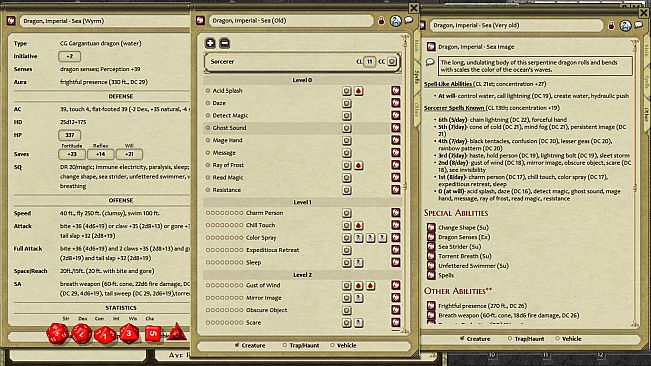Click the Acid Splash damage action icon
The height and width of the screenshot is (366, 651).
(x=359, y=90)
